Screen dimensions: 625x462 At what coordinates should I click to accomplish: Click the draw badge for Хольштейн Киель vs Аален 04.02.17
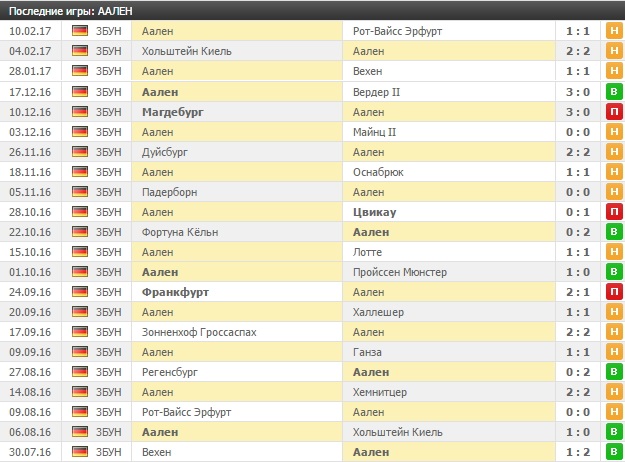(x=614, y=51)
